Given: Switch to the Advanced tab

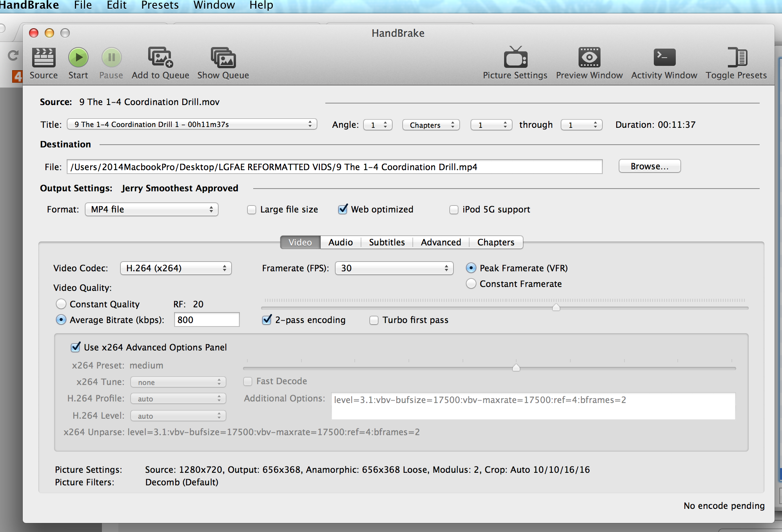Looking at the screenshot, I should tap(441, 242).
